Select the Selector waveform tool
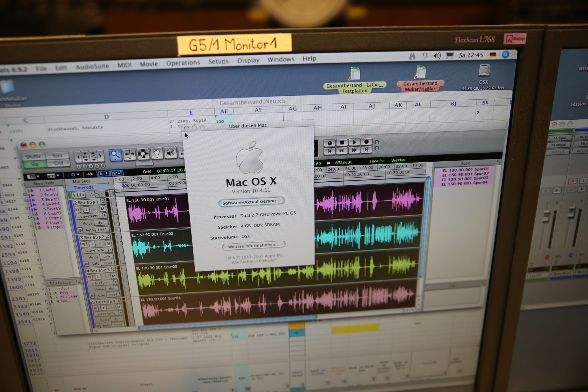This screenshot has width=588, height=392. tap(143, 154)
